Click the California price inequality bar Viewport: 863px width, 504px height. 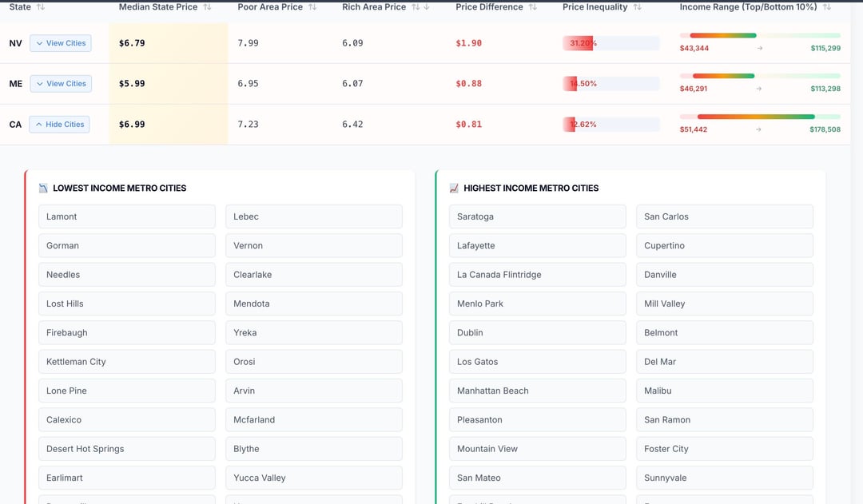pos(610,125)
